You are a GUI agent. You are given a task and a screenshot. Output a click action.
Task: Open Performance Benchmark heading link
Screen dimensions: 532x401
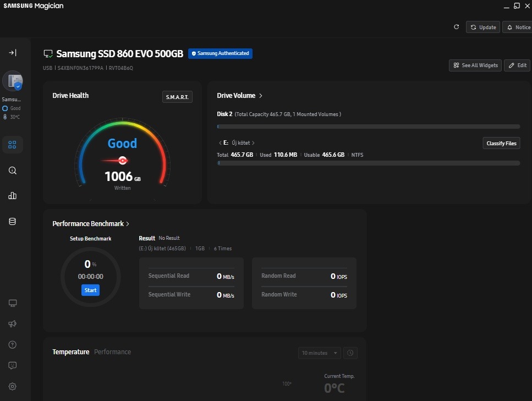click(x=88, y=223)
